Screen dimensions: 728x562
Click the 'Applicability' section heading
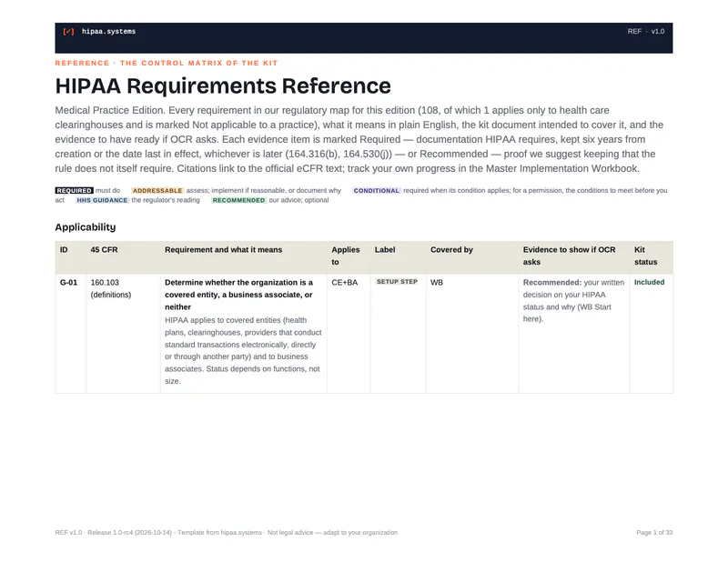click(86, 227)
